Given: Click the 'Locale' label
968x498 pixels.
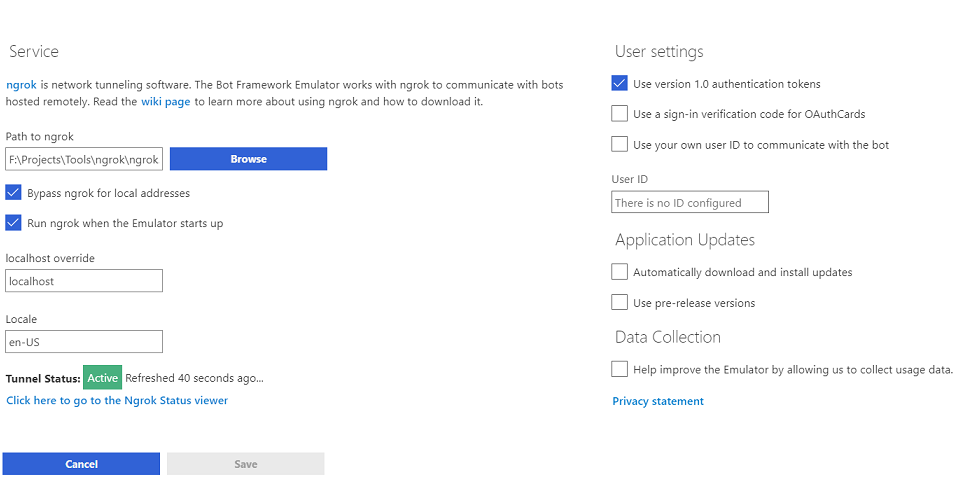Looking at the screenshot, I should click(x=22, y=320).
